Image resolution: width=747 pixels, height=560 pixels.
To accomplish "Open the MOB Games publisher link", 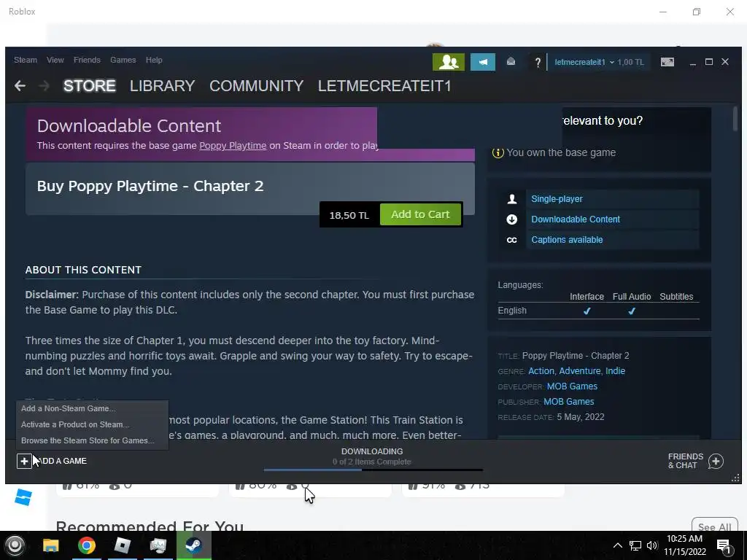I will [569, 402].
